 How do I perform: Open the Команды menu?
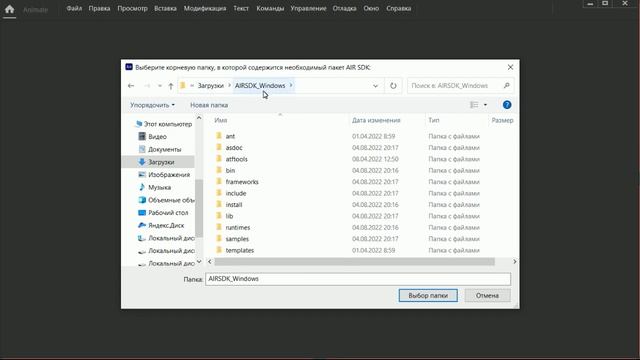tap(270, 8)
